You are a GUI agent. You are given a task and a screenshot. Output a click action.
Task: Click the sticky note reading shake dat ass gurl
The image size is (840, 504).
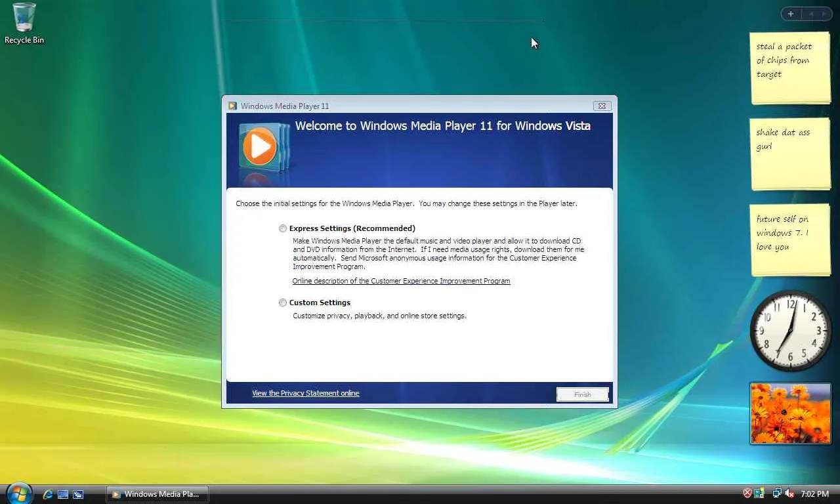click(x=790, y=154)
